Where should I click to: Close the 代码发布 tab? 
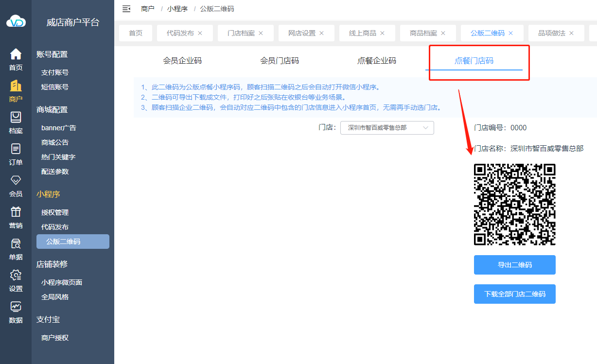point(200,33)
